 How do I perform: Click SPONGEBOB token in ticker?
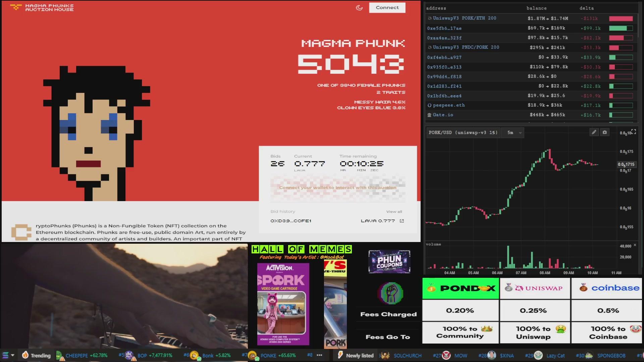(x=611, y=356)
